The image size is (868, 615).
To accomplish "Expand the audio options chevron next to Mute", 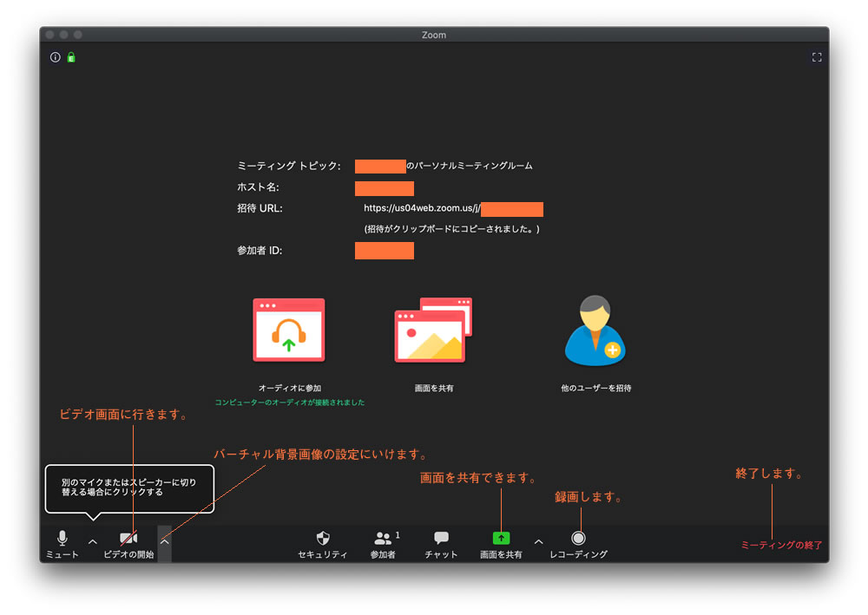I will [x=93, y=542].
